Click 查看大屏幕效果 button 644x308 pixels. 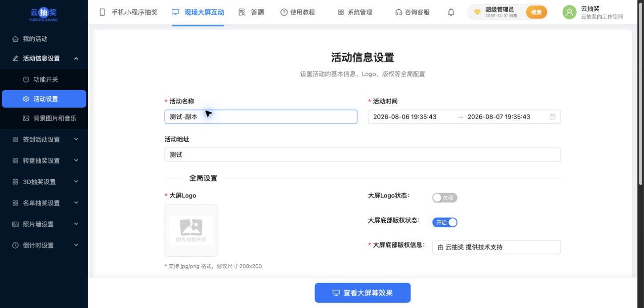click(x=363, y=293)
